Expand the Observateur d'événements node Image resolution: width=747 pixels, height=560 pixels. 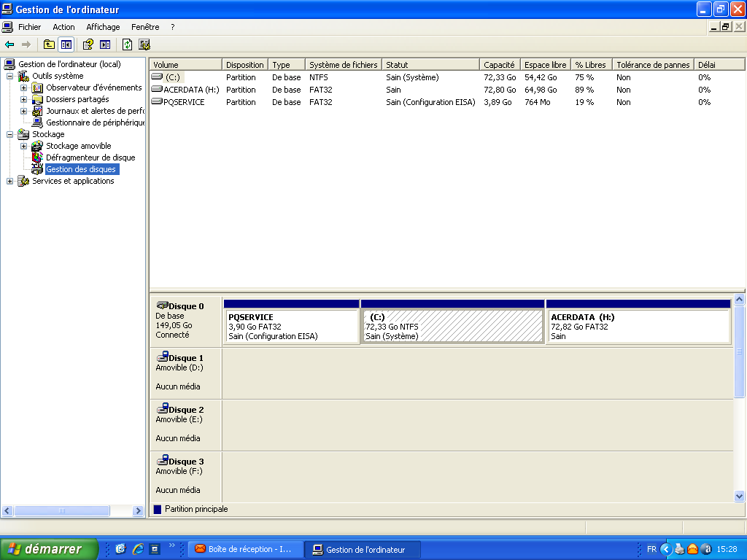[24, 88]
